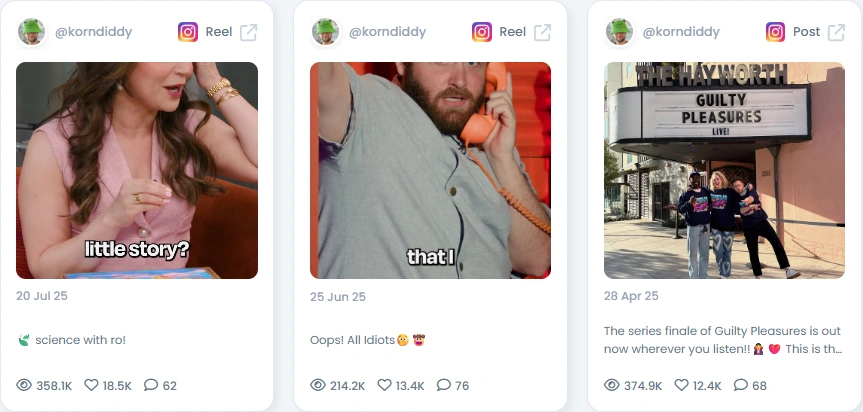The width and height of the screenshot is (863, 412).
Task: Open external link on the Oops! All Idiots reel
Action: [542, 32]
